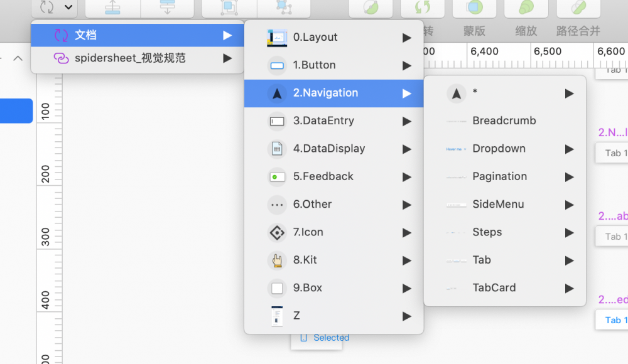Click the send backward toolbar icon
The image size is (628, 364).
(168, 7)
